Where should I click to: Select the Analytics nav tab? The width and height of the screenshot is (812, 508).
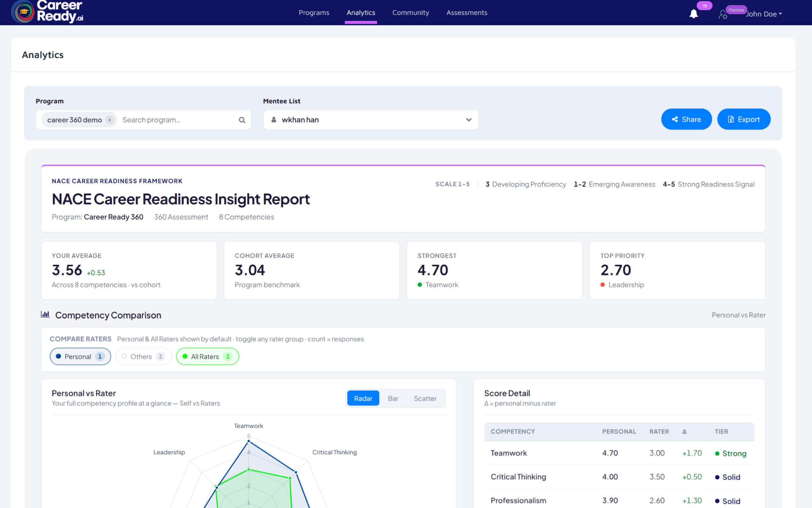pos(361,12)
